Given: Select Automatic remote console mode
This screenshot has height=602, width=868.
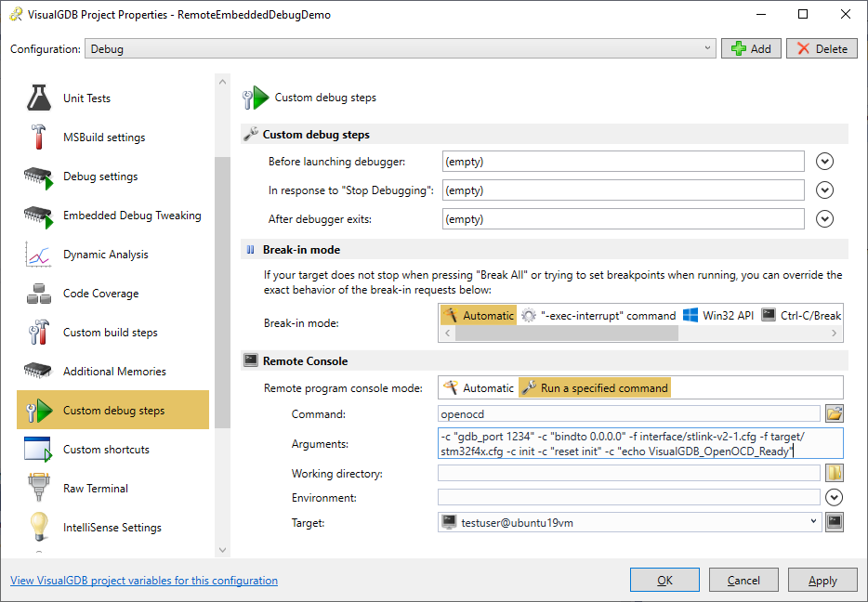Looking at the screenshot, I should (x=479, y=388).
